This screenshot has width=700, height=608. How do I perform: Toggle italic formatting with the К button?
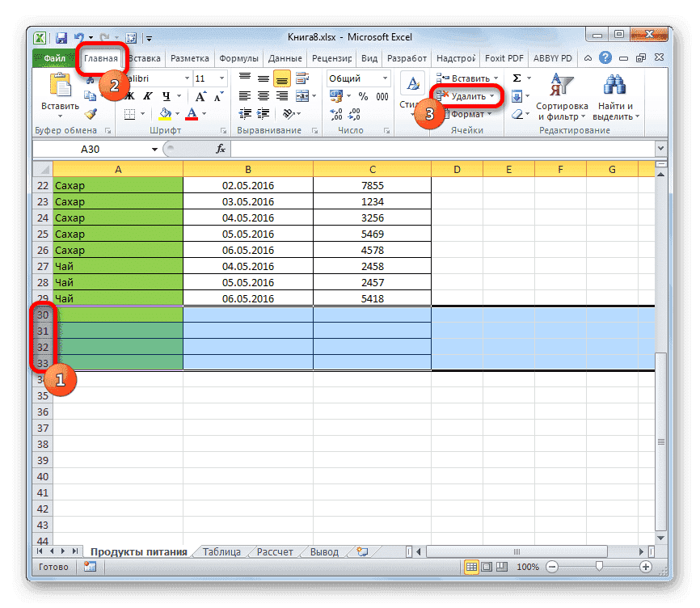147,95
